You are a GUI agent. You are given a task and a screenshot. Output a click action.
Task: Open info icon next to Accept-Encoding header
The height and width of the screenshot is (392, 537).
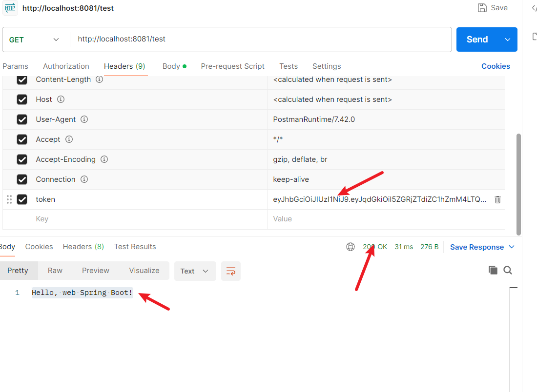click(x=104, y=159)
